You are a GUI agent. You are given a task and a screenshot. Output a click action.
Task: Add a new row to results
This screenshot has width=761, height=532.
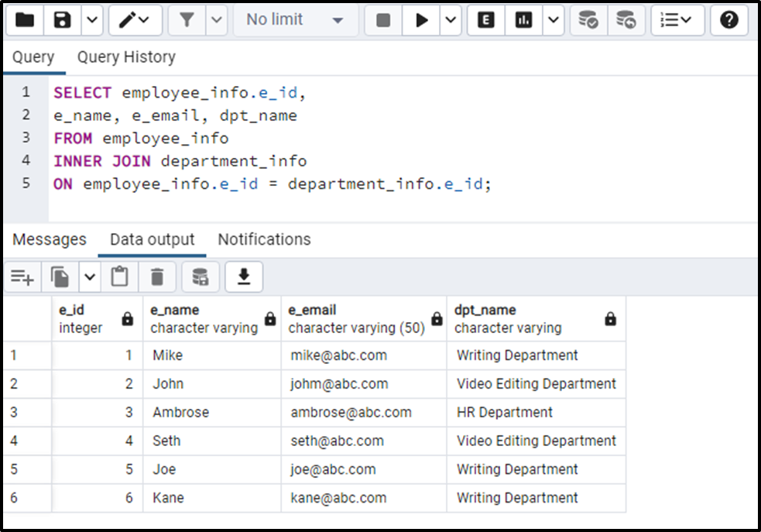(22, 276)
